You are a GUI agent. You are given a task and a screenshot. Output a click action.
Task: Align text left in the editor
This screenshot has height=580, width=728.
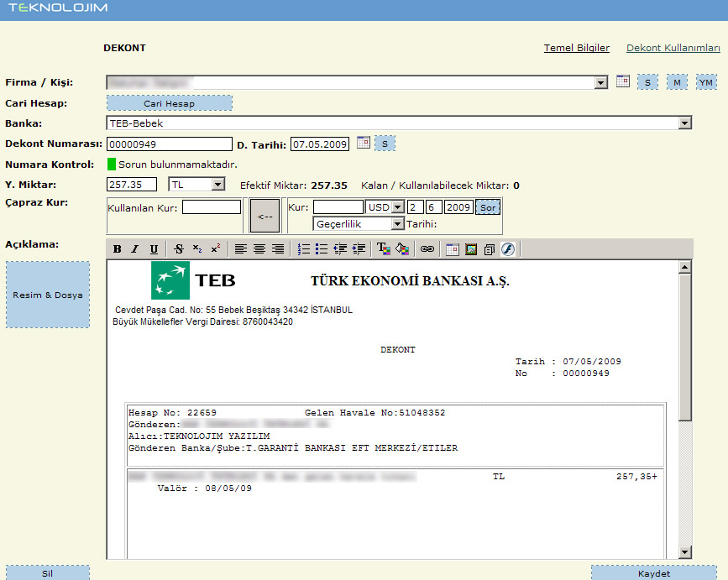pyautogui.click(x=240, y=249)
